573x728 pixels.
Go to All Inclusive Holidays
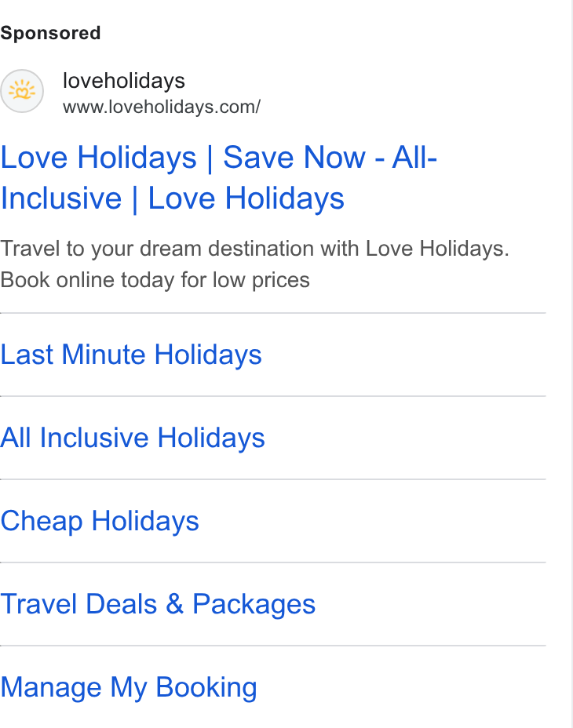[133, 438]
